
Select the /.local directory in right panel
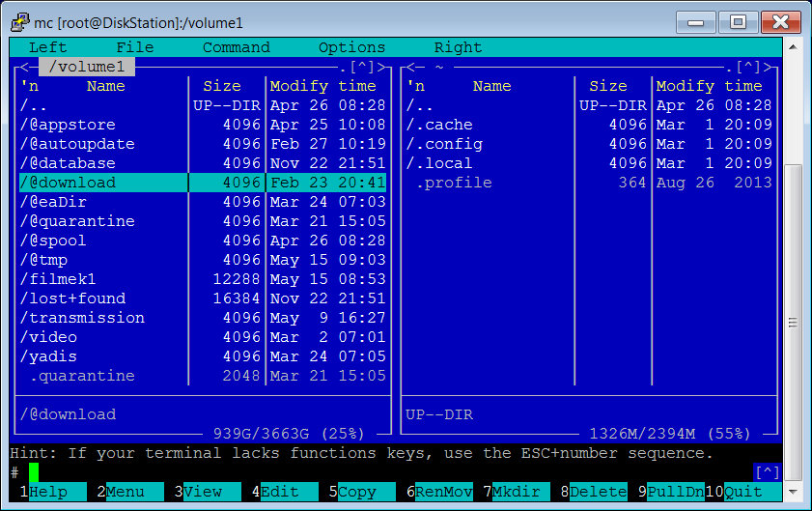pyautogui.click(x=589, y=163)
